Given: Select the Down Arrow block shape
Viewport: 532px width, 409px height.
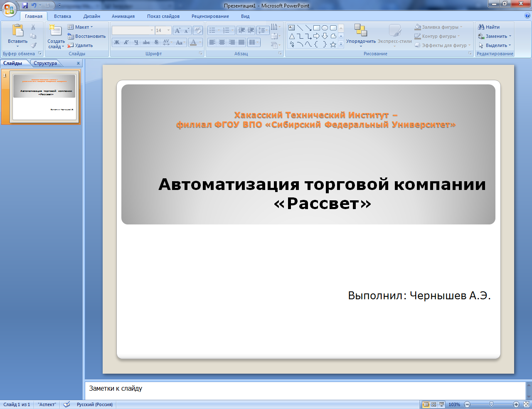Looking at the screenshot, I should [x=325, y=36].
